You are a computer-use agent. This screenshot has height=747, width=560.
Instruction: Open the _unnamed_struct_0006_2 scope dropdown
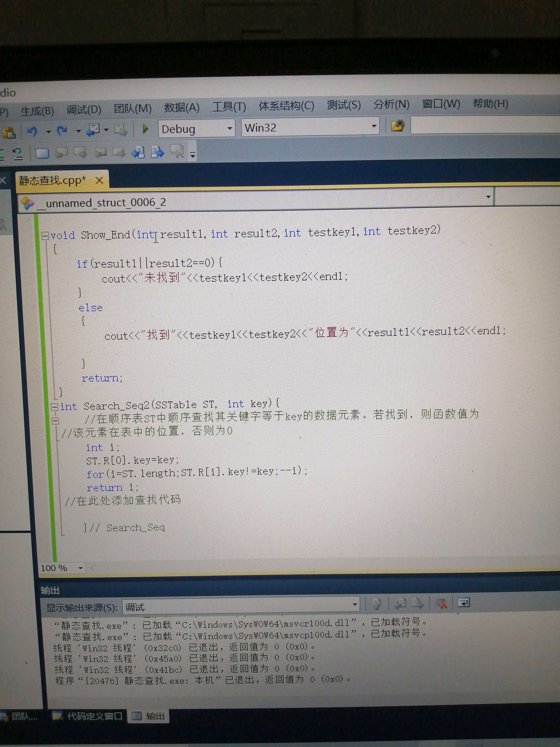tap(488, 197)
